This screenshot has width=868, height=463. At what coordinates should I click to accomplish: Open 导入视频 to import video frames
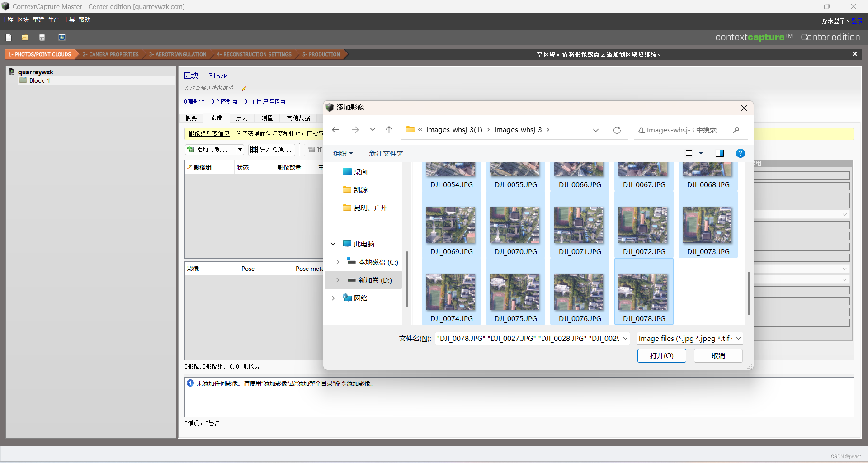(271, 149)
